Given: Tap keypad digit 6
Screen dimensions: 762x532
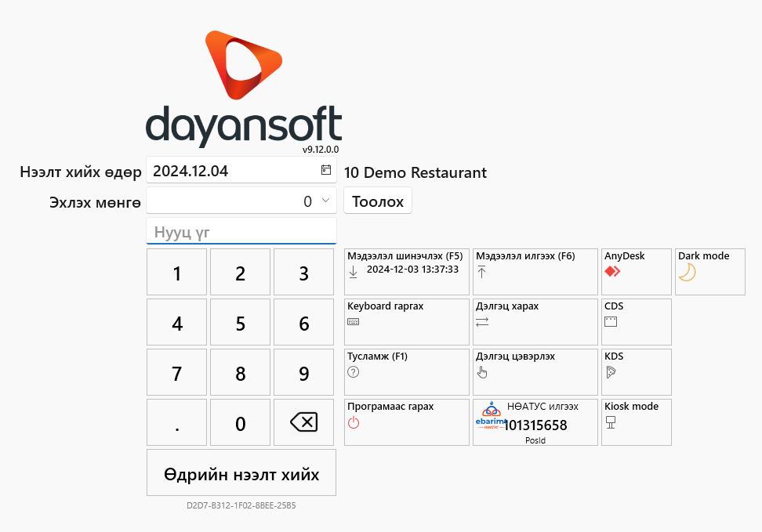Looking at the screenshot, I should [303, 322].
